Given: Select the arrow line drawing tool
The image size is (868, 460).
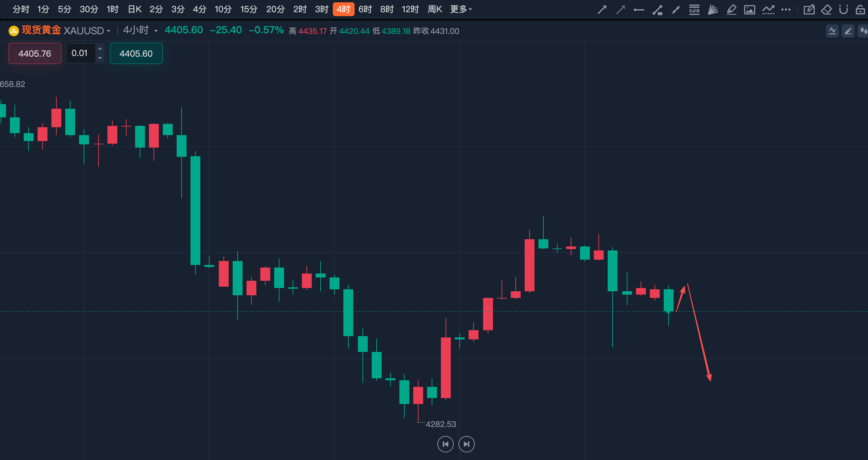Looking at the screenshot, I should click(602, 10).
